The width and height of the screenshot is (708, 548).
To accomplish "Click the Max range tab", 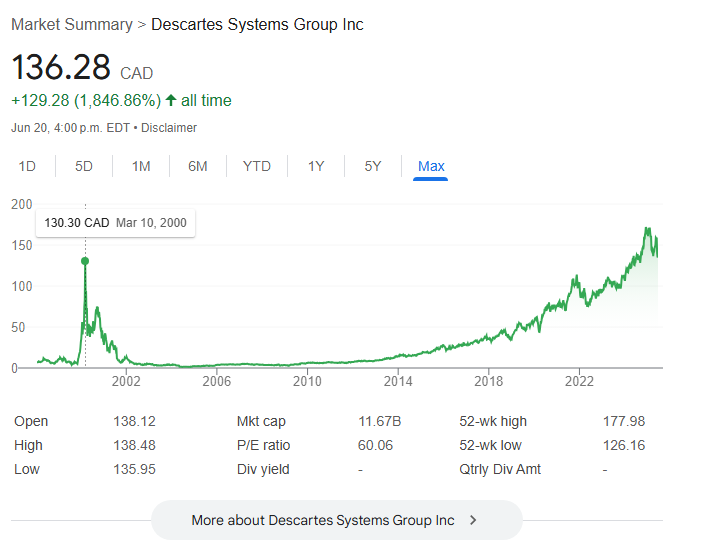I will pos(431,166).
